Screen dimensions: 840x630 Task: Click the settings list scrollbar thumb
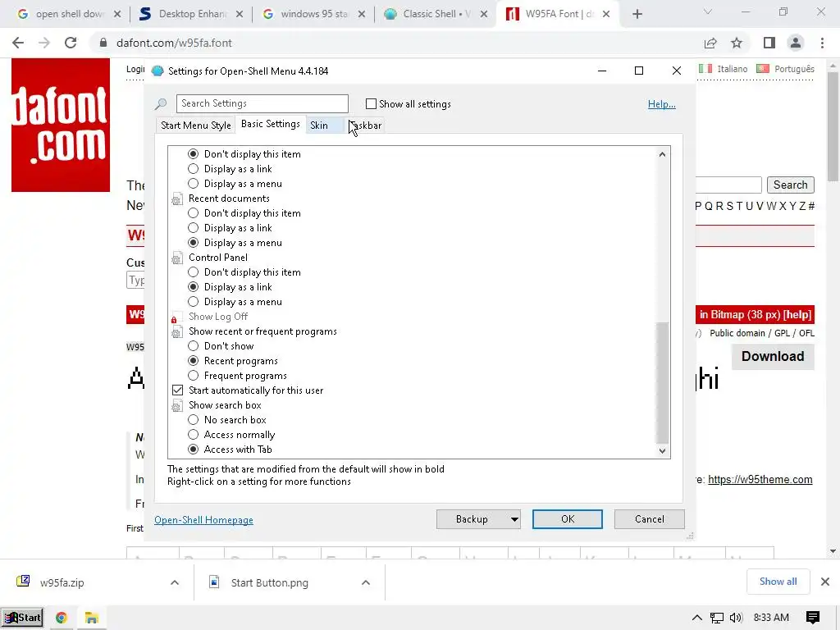coord(662,383)
